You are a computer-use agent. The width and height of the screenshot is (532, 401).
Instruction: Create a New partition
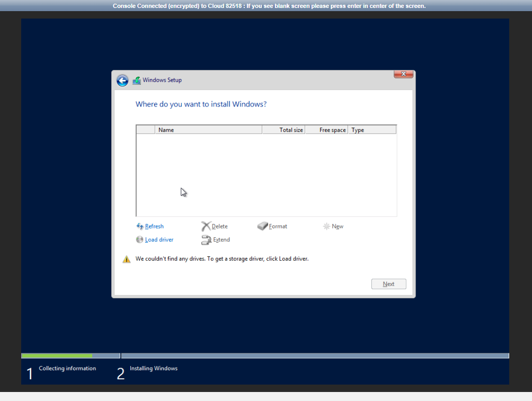pyautogui.click(x=338, y=226)
